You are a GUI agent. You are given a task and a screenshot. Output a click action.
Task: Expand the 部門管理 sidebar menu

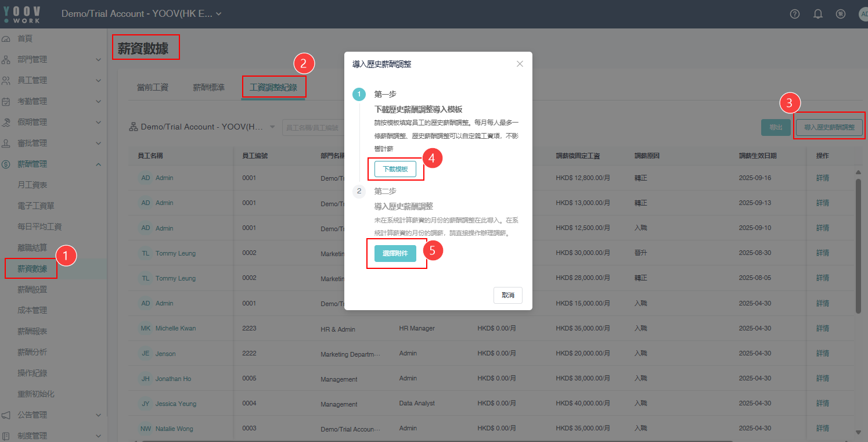98,59
